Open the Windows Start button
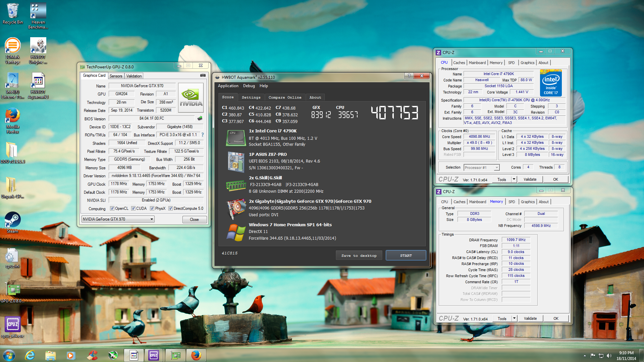644x362 pixels. [x=9, y=355]
